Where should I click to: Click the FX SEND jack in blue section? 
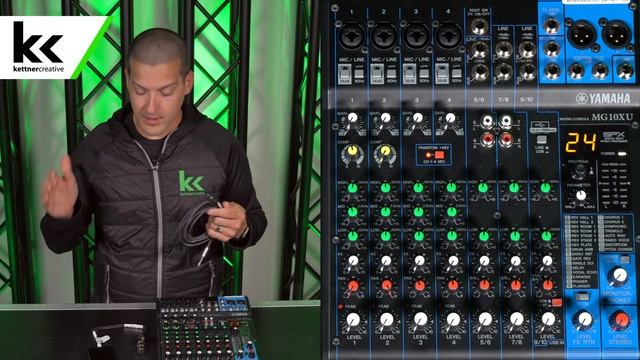(x=551, y=26)
